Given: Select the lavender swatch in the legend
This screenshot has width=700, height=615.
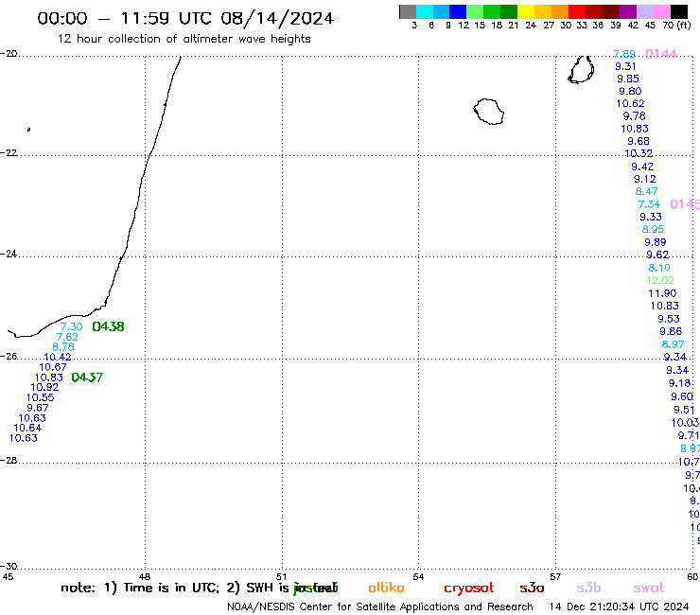Looking at the screenshot, I should click(x=644, y=11).
